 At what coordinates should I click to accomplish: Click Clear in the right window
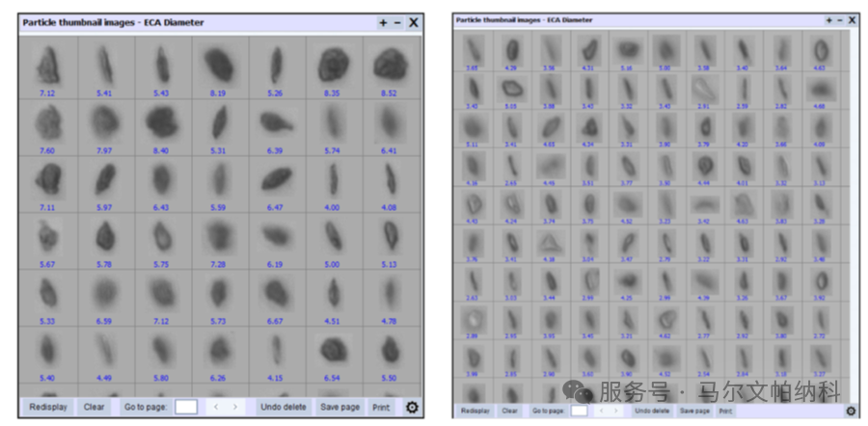coord(510,412)
